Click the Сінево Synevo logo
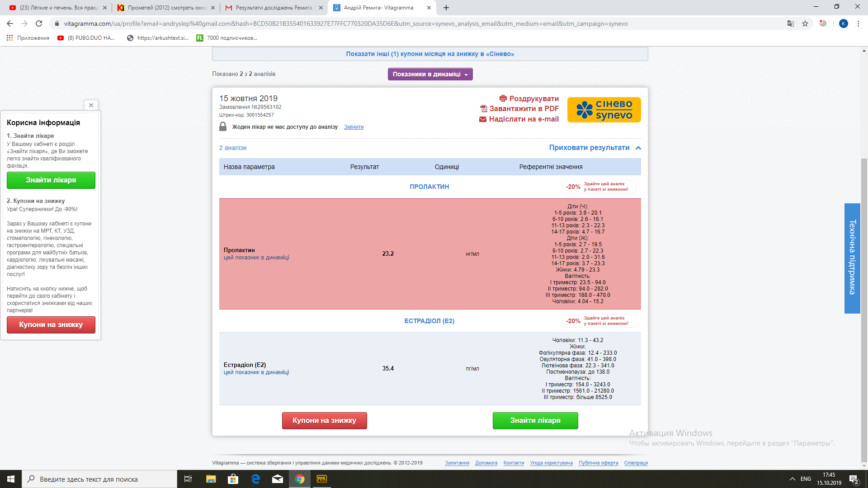This screenshot has width=868, height=488. (x=604, y=110)
